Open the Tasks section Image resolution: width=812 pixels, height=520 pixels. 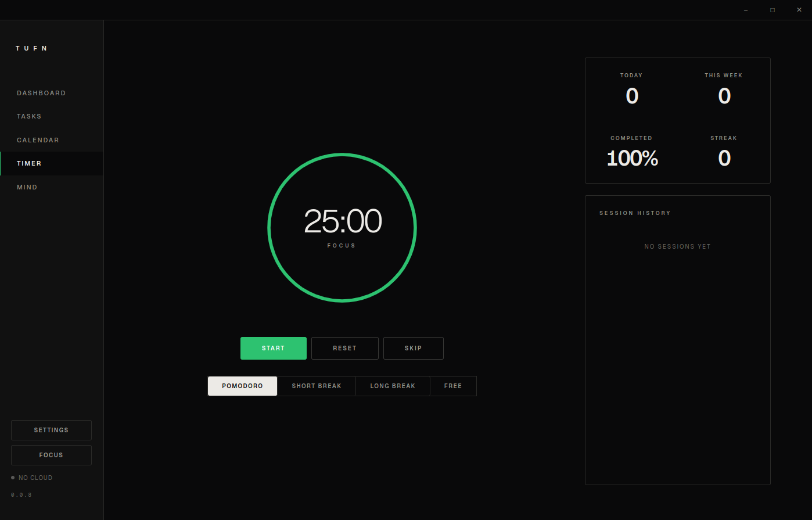pyautogui.click(x=29, y=116)
